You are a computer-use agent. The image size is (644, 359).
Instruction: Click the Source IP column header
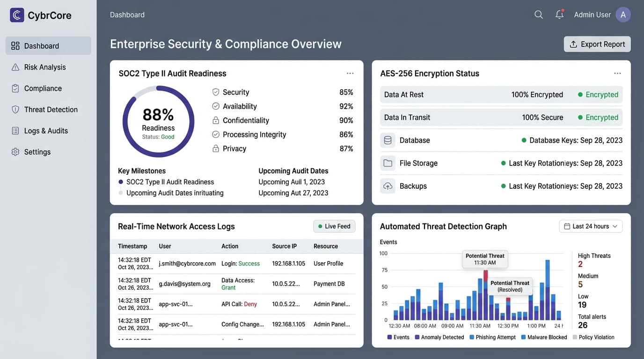284,246
